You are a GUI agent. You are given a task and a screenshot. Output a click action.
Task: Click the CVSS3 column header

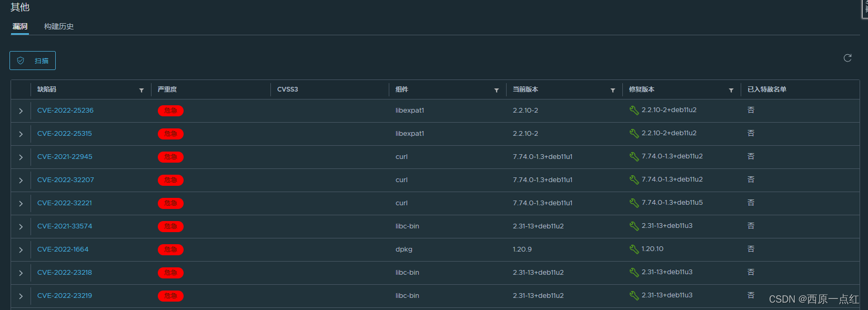click(288, 89)
